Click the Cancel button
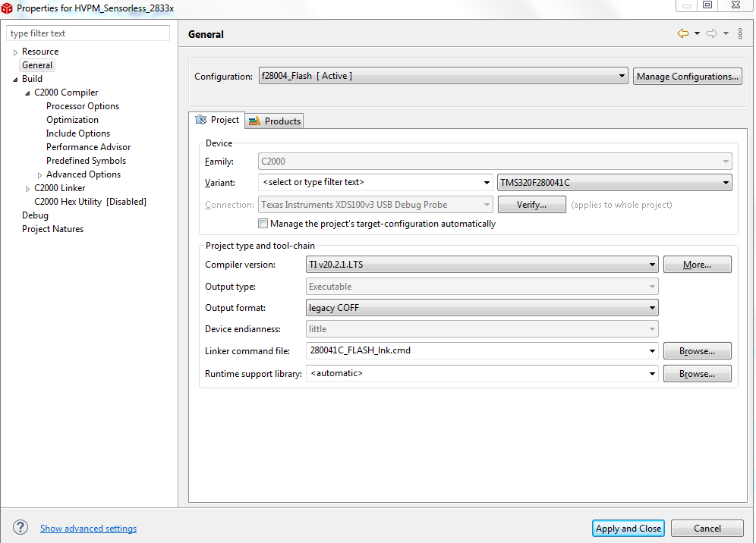The height and width of the screenshot is (543, 756). pyautogui.click(x=707, y=528)
